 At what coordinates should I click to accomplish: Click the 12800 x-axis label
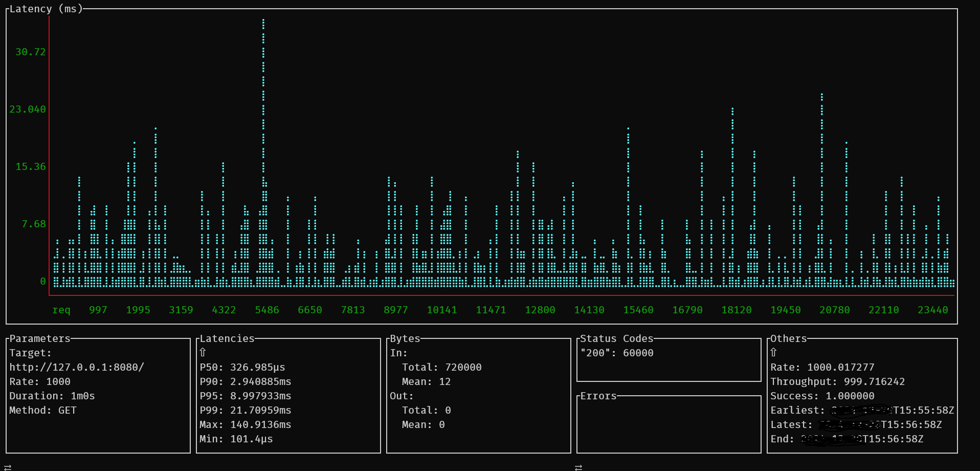coord(540,310)
